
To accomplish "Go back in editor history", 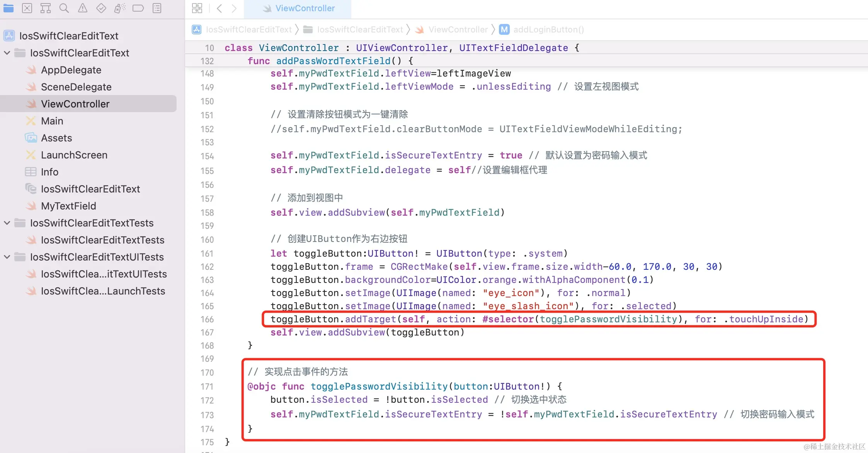I will 219,8.
